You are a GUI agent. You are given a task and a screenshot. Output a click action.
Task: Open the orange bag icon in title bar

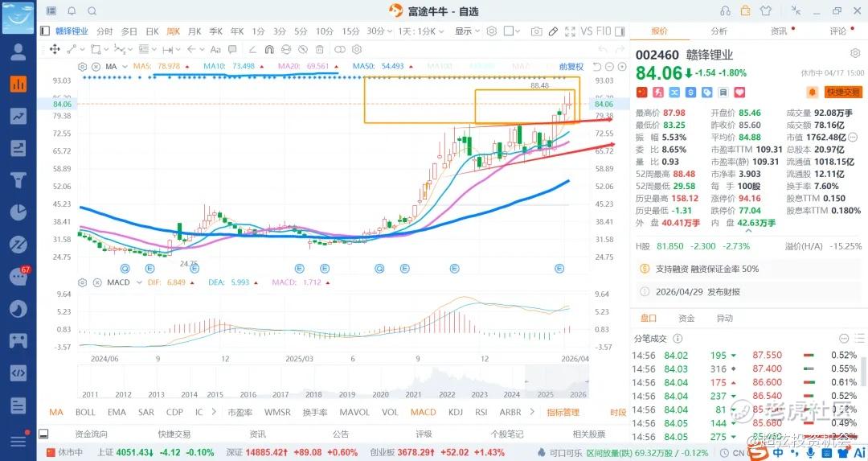pyautogui.click(x=746, y=10)
